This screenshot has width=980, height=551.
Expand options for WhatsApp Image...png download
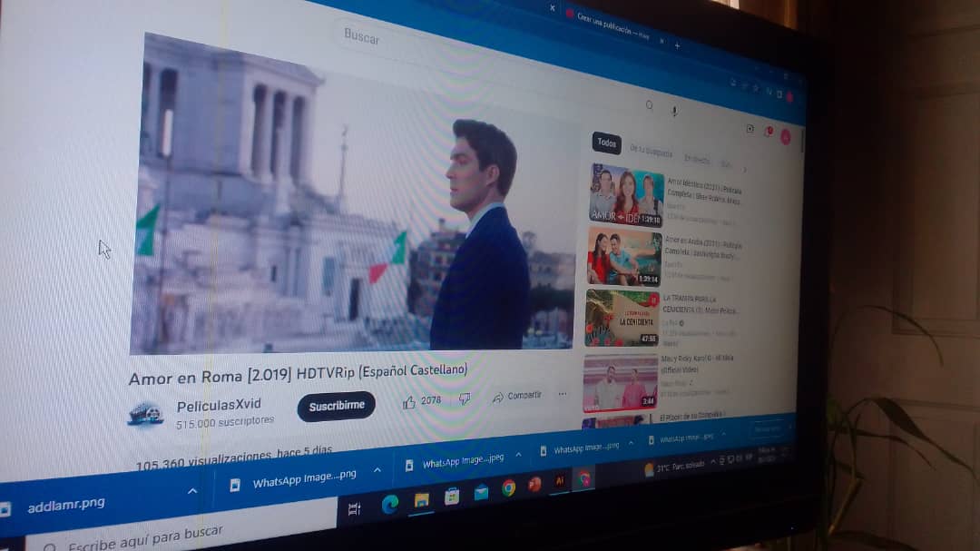(x=377, y=470)
